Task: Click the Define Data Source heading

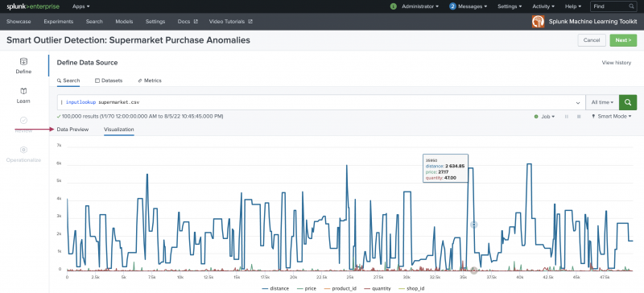Action: click(87, 63)
